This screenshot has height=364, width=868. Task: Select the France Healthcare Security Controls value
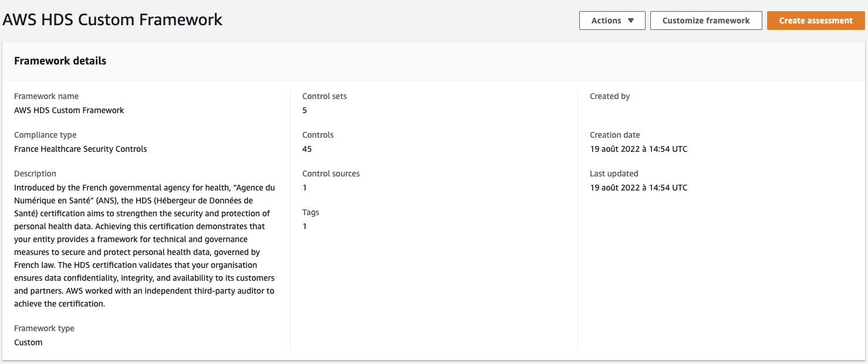[80, 149]
